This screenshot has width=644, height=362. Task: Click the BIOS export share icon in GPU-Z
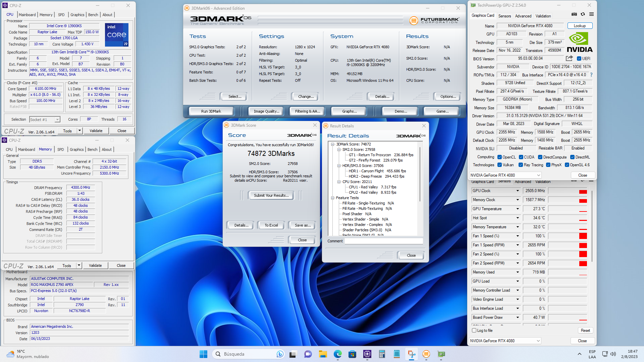569,58
